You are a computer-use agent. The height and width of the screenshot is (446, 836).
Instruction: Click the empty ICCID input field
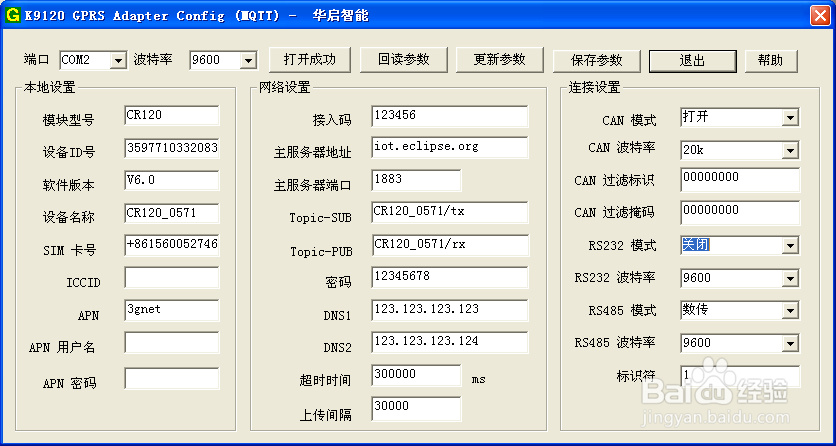172,278
